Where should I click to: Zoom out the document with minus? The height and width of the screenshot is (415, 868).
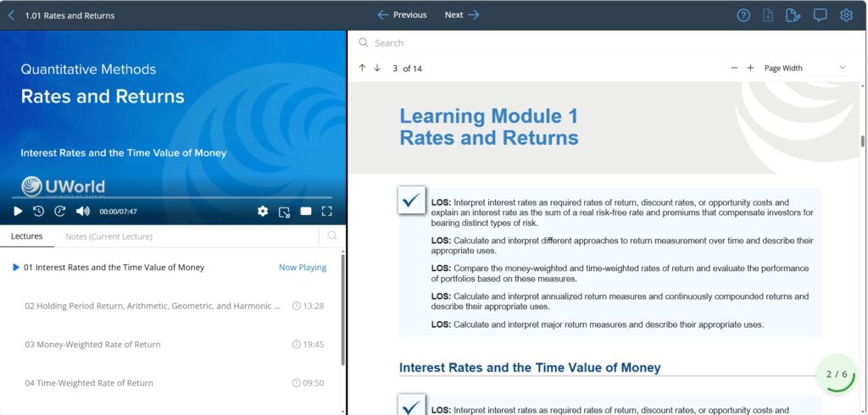tap(734, 68)
